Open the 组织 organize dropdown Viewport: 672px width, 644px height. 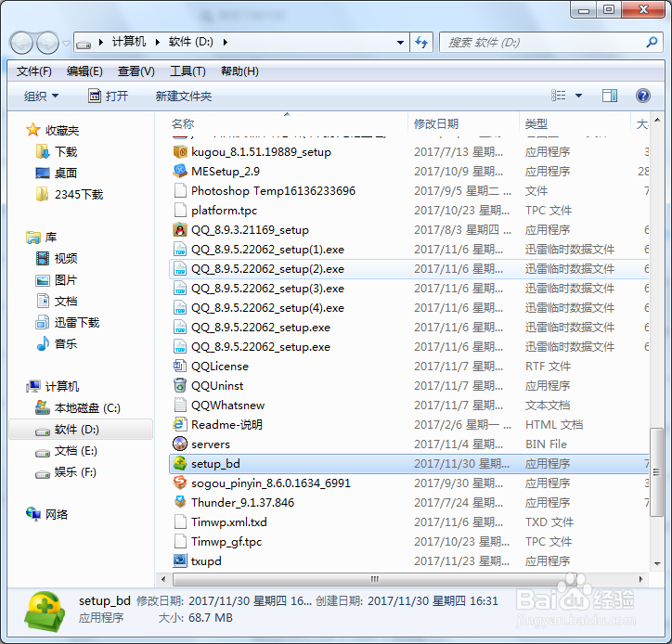[42, 96]
